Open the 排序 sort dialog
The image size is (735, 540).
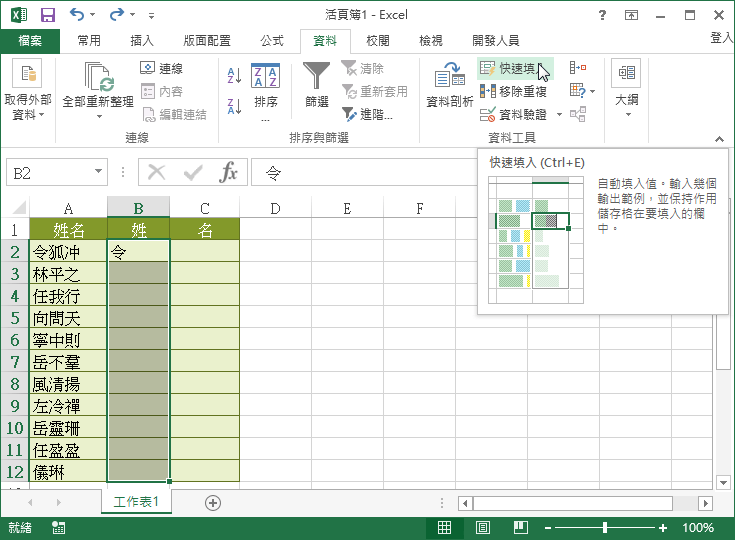[x=266, y=91]
